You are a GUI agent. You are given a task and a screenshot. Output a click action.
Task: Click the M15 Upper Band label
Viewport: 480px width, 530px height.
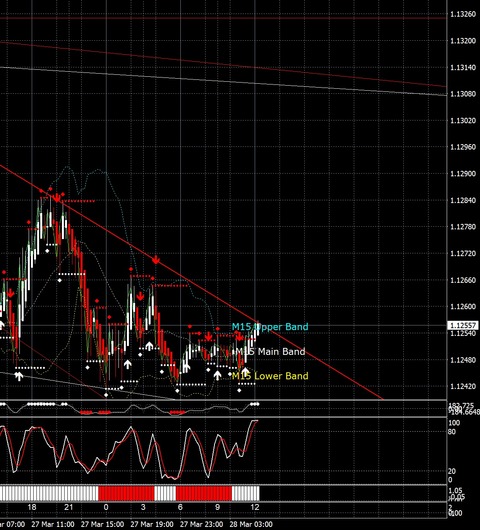(x=270, y=327)
